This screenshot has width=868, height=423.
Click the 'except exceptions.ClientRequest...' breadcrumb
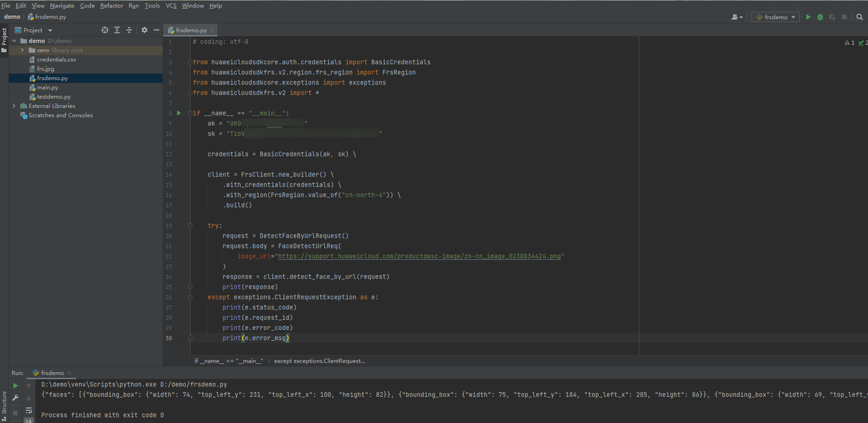click(x=319, y=361)
